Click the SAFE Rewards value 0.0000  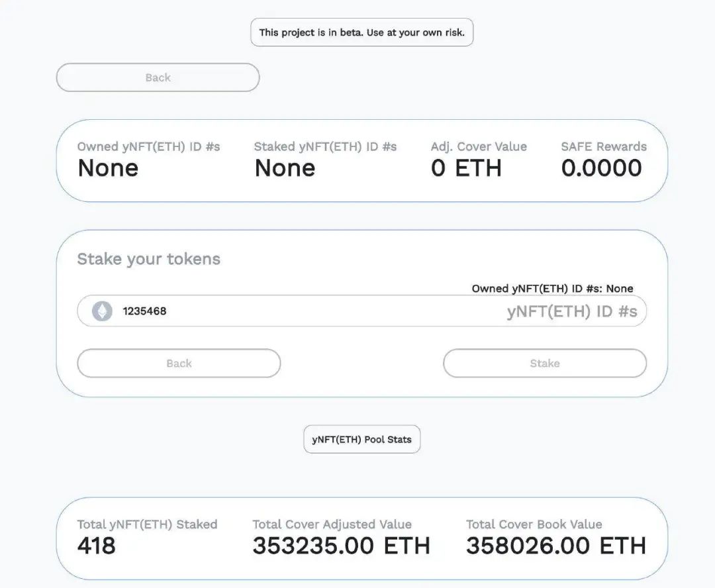coord(601,168)
